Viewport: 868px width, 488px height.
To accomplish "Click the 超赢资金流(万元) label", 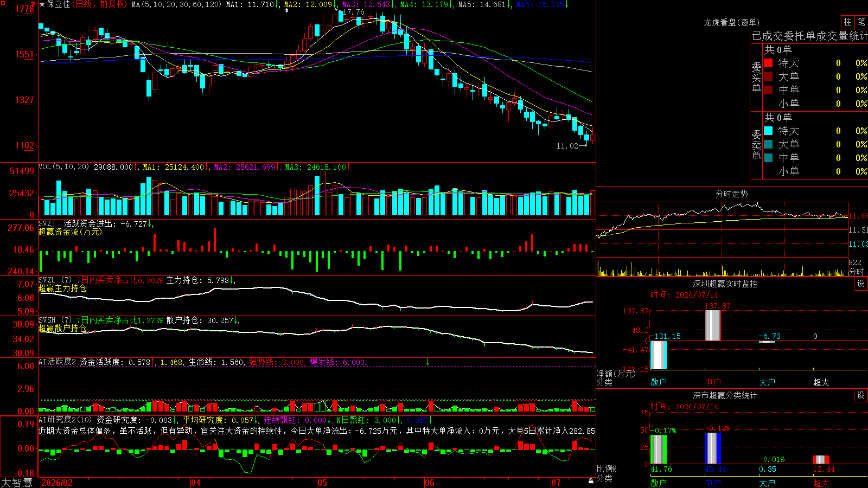I will [70, 232].
